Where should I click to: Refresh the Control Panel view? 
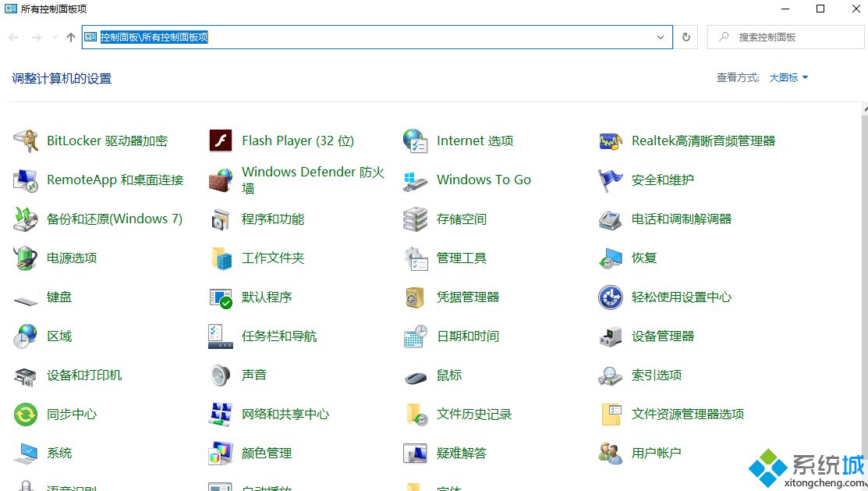coord(686,37)
